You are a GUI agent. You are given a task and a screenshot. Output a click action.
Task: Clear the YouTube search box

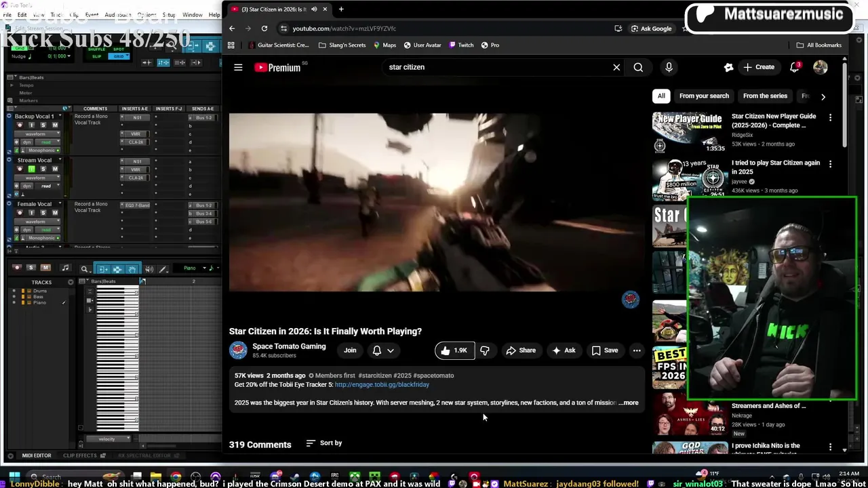tap(616, 67)
